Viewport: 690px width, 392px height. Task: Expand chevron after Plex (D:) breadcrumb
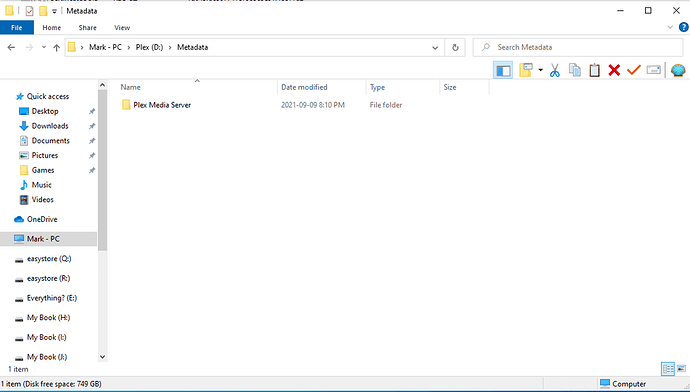[170, 48]
